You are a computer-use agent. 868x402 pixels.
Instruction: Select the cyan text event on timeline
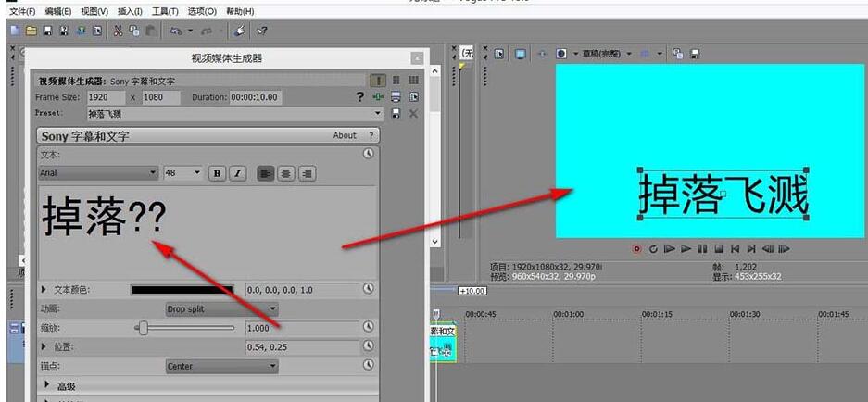click(443, 344)
